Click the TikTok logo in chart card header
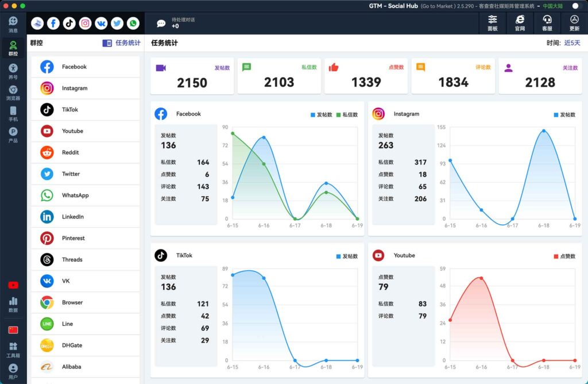Image resolution: width=588 pixels, height=384 pixels. coord(161,255)
